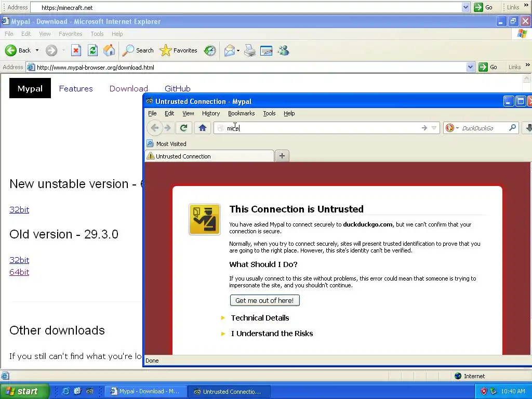Viewport: 532px width, 399px height.
Task: Open the GitHub link on Mypal page
Action: [x=178, y=88]
